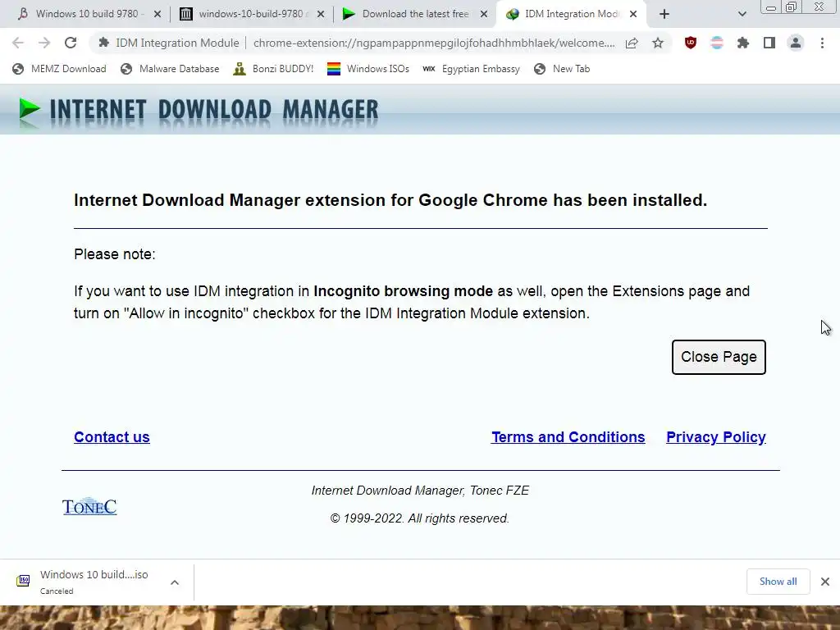This screenshot has width=840, height=630.
Task: Open the Contact us link
Action: click(x=112, y=437)
